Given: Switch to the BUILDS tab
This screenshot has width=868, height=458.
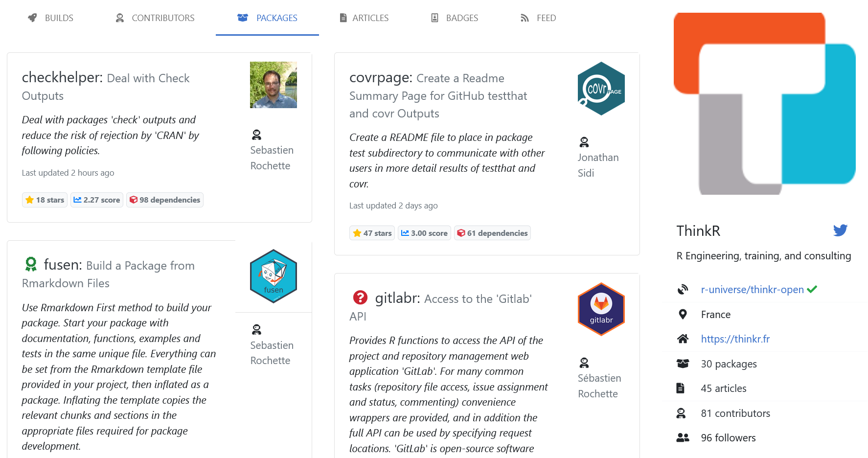Looking at the screenshot, I should (59, 18).
